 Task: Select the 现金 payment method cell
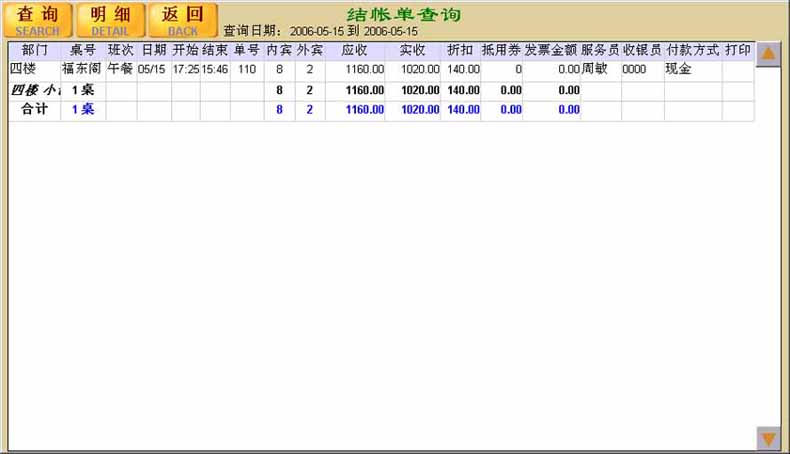coord(678,70)
